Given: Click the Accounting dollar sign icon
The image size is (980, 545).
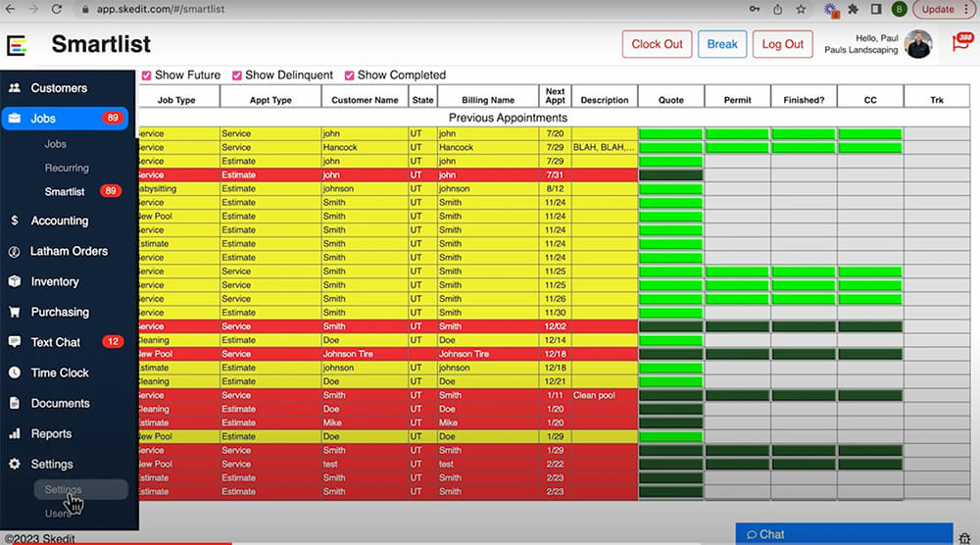Looking at the screenshot, I should 15,221.
